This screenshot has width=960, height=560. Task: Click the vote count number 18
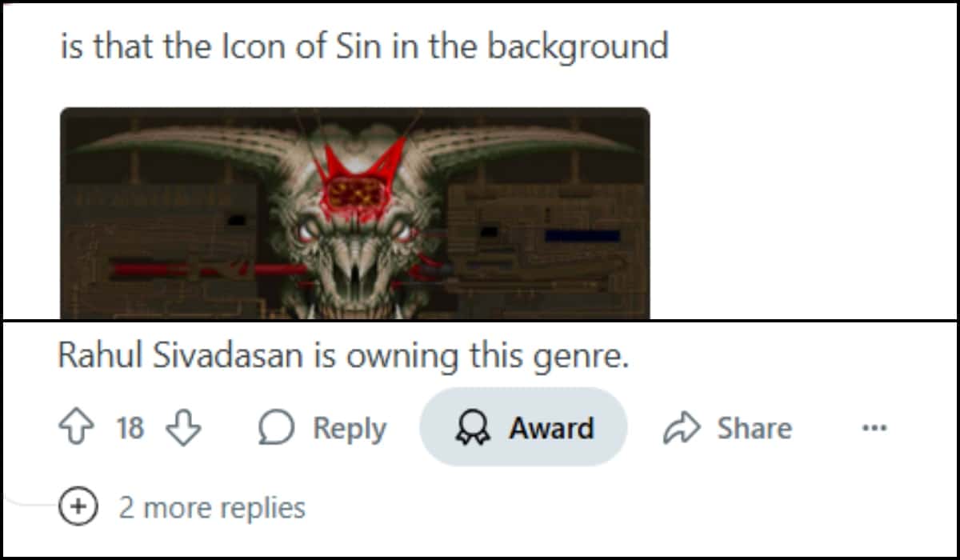(130, 429)
